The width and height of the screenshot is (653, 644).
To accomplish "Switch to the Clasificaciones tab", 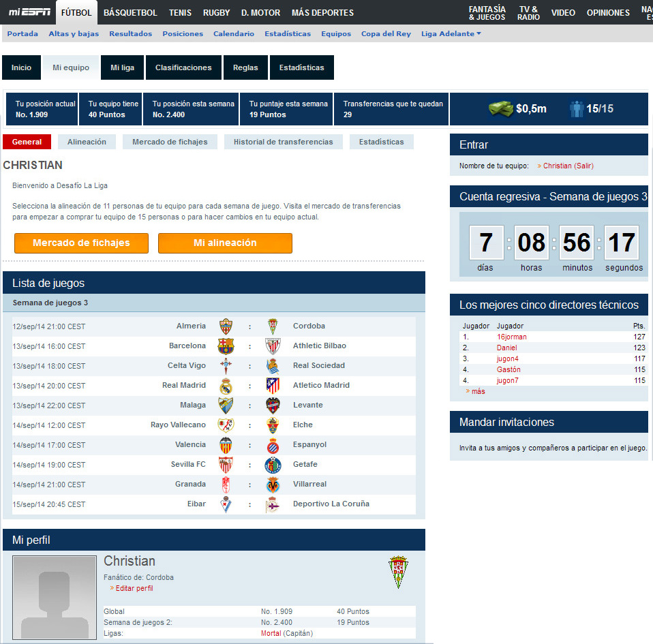I will pos(183,67).
